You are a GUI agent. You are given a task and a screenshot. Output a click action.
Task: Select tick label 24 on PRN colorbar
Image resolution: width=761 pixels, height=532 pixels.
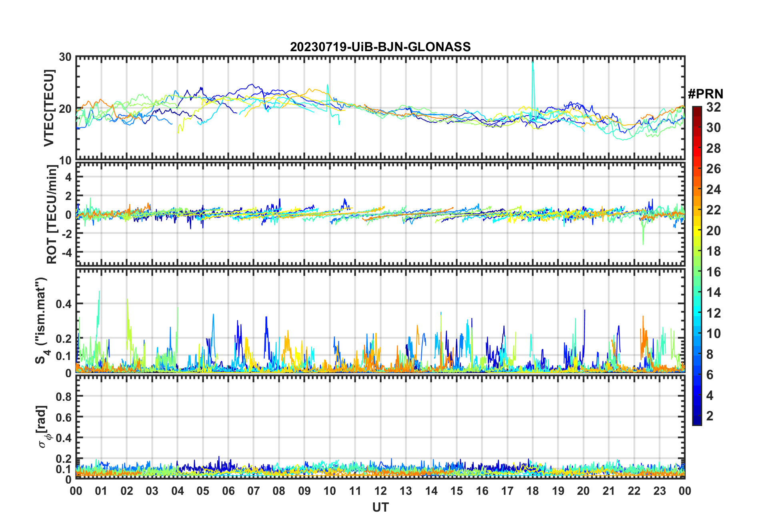pos(713,190)
